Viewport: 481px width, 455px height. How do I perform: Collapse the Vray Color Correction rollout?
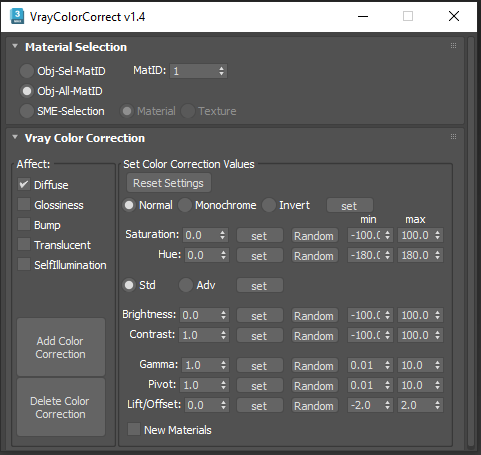tap(15, 137)
